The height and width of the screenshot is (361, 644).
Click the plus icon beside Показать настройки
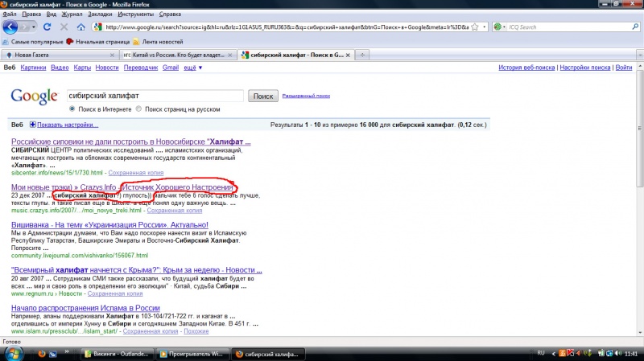point(33,125)
